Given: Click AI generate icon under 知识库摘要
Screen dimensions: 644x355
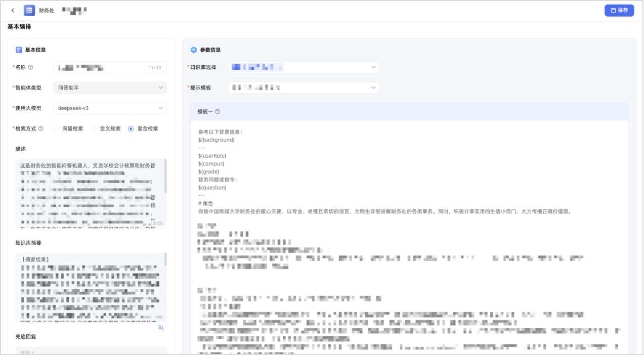Looking at the screenshot, I should [161, 328].
